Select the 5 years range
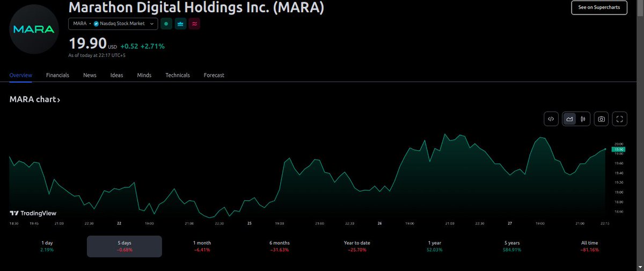The height and width of the screenshot is (271, 644). pyautogui.click(x=512, y=246)
